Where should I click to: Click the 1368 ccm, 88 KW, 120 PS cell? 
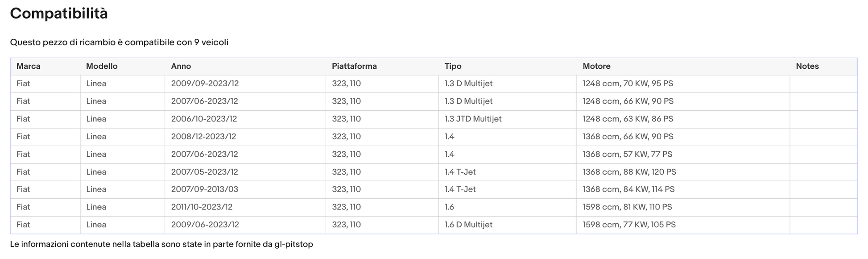pos(683,172)
